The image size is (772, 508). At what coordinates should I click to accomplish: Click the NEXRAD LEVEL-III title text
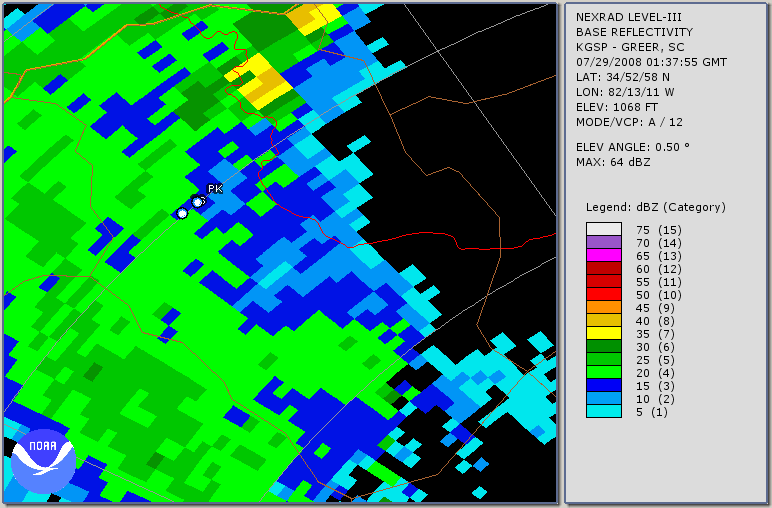[x=629, y=17]
